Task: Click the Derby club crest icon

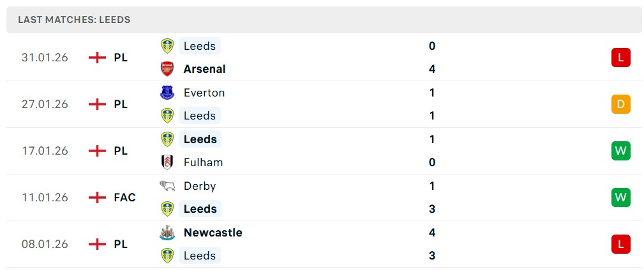Action: (167, 186)
